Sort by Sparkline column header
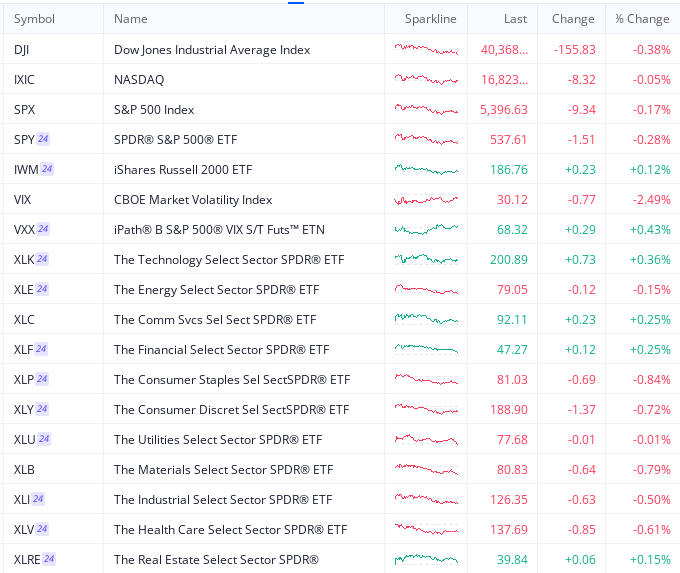This screenshot has height=573, width=680. tap(431, 19)
